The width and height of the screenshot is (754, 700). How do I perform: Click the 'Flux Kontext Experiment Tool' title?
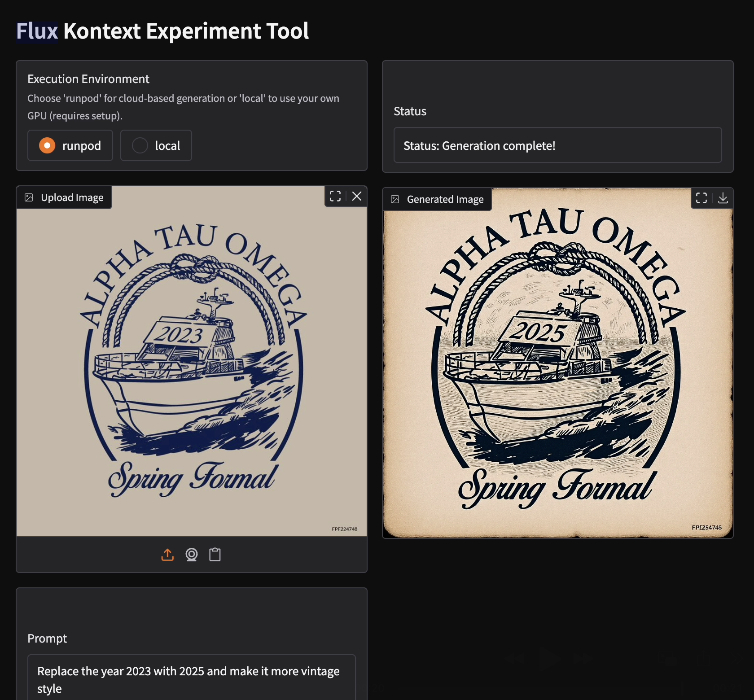point(162,31)
